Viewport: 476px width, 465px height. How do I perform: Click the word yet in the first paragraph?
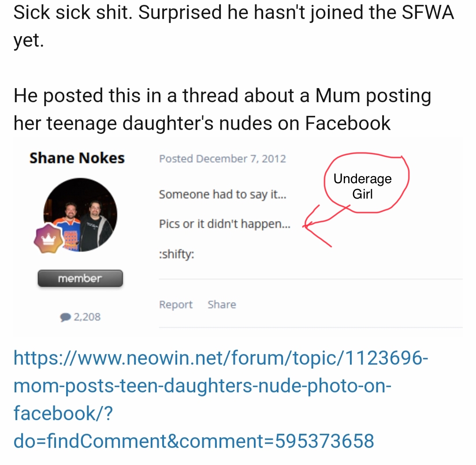pyautogui.click(x=29, y=41)
